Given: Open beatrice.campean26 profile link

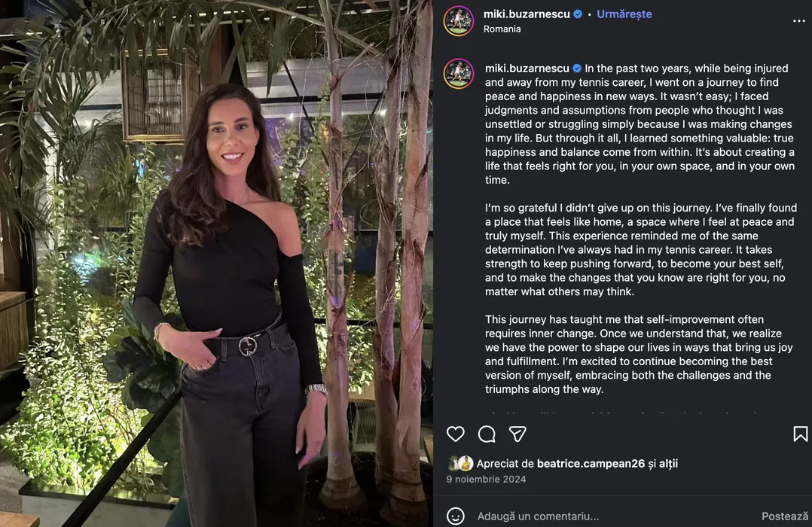Looking at the screenshot, I should [591, 464].
